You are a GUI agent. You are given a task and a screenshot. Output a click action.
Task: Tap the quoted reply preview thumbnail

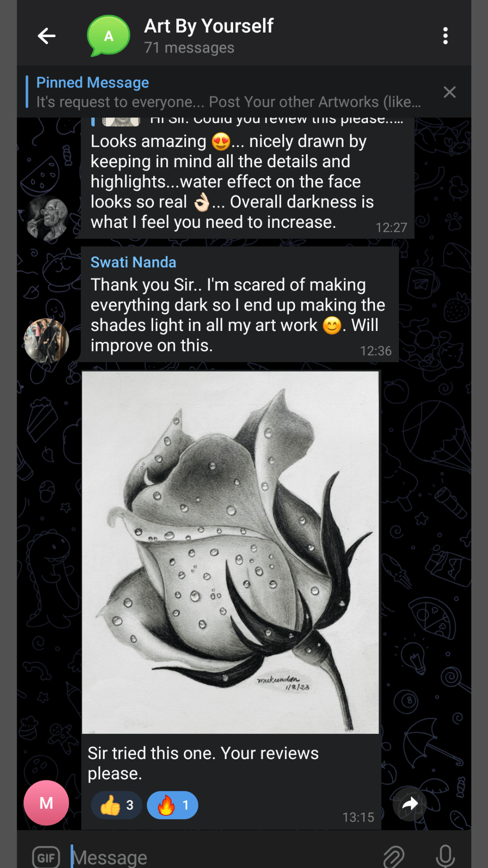121,121
